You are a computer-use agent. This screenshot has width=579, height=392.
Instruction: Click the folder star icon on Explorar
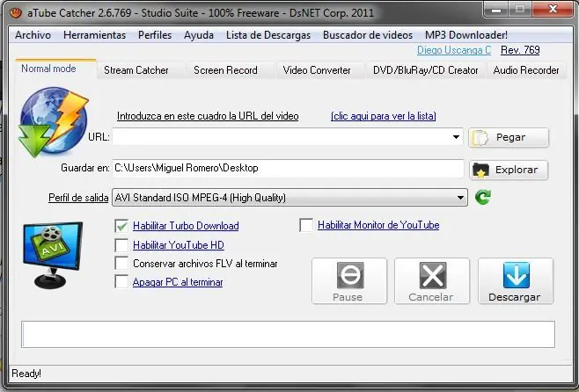(480, 170)
